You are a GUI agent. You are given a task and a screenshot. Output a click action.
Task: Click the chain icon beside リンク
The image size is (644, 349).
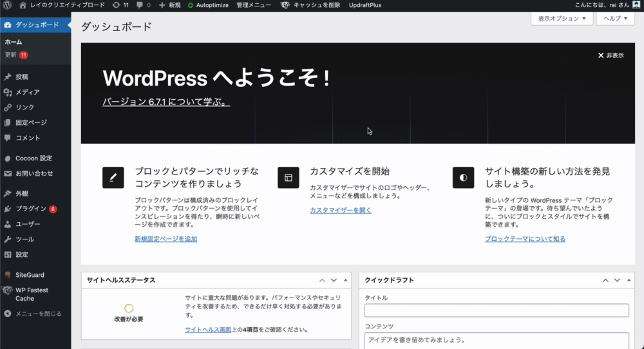[x=8, y=107]
